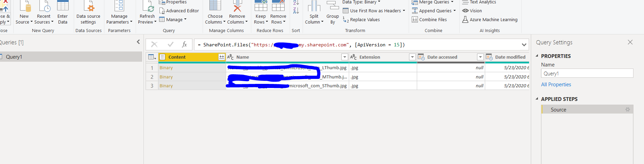Click the .jpg extension cell in row 1
The width and height of the screenshot is (644, 164).
click(383, 68)
